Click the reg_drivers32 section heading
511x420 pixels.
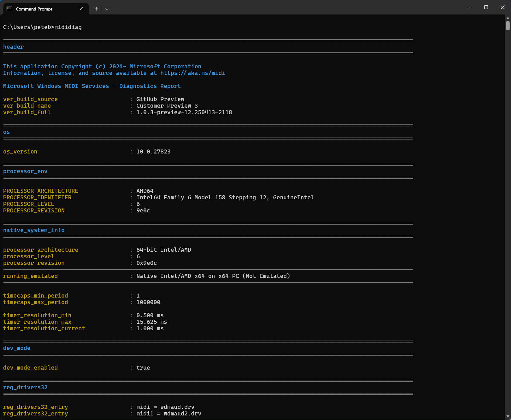click(25, 388)
